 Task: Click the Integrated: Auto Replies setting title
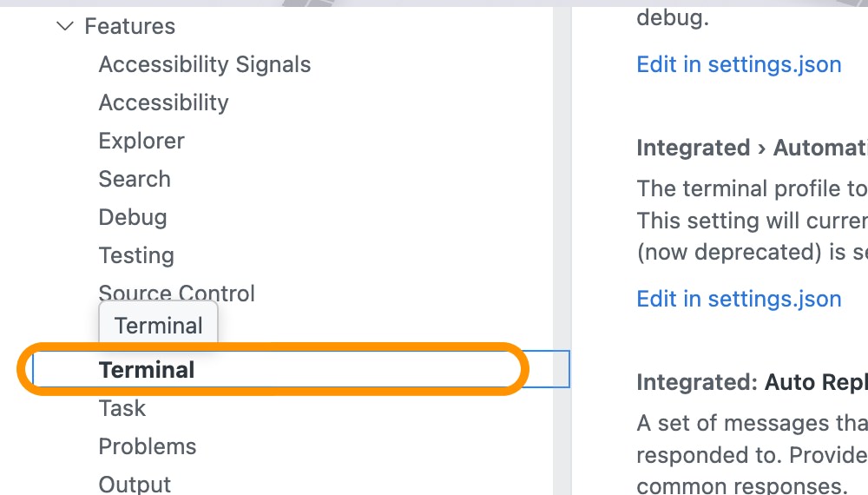pos(752,383)
